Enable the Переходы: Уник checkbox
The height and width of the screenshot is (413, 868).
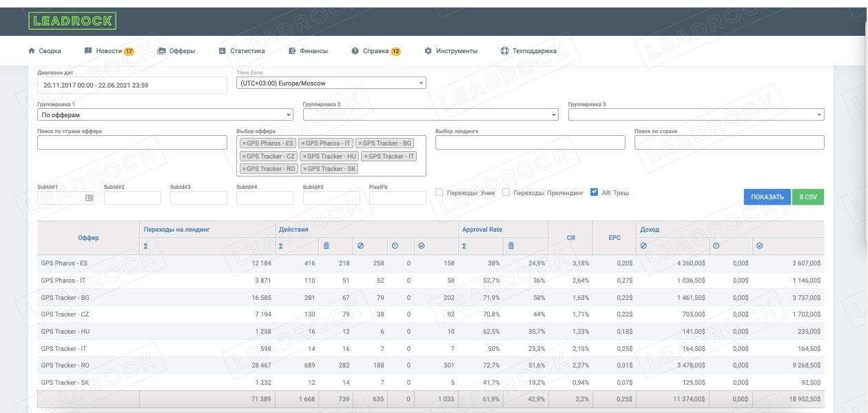click(439, 192)
